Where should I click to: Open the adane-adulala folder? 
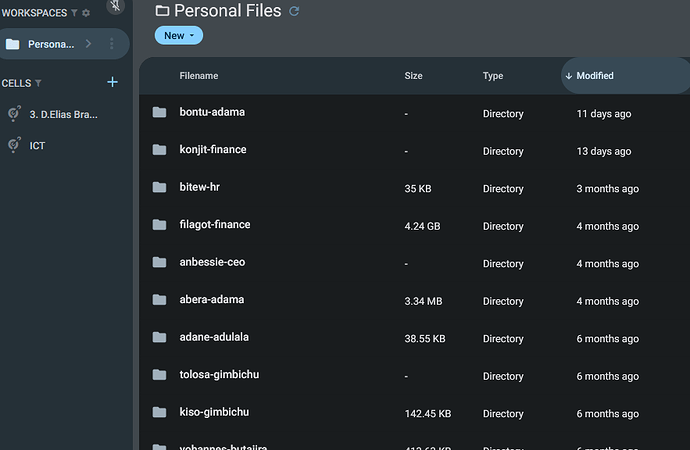(x=214, y=337)
